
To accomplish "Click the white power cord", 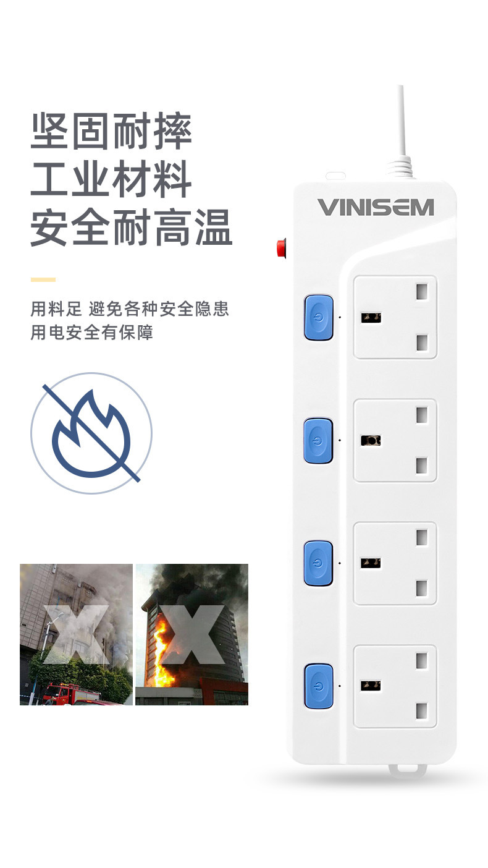I will coord(402,124).
